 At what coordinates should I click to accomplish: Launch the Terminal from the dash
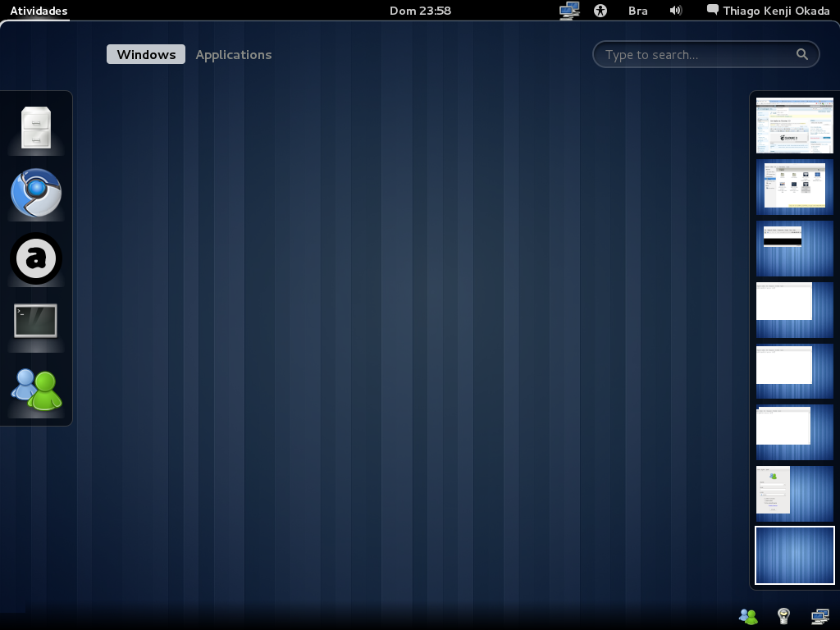coord(36,322)
